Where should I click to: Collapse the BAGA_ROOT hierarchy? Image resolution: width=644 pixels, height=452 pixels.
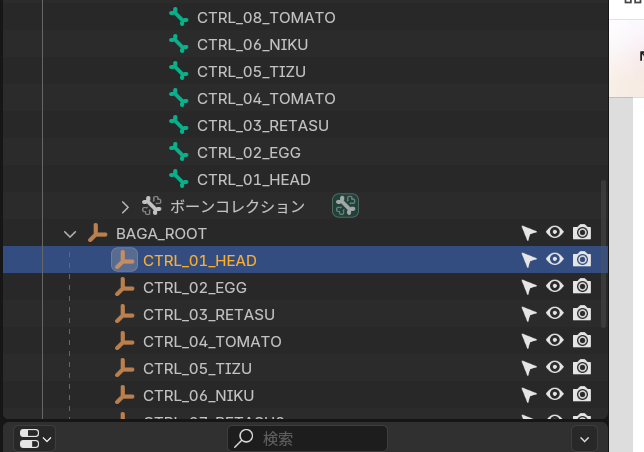pyautogui.click(x=70, y=233)
